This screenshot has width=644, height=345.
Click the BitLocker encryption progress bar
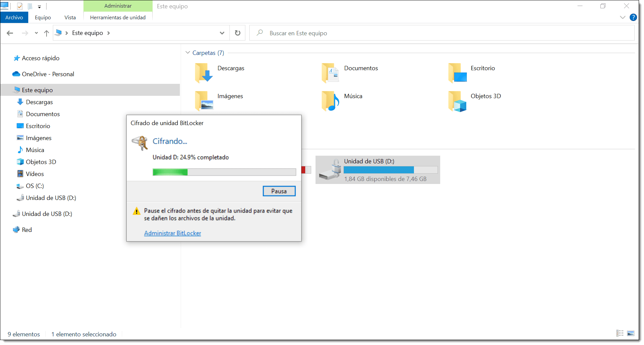click(x=224, y=172)
